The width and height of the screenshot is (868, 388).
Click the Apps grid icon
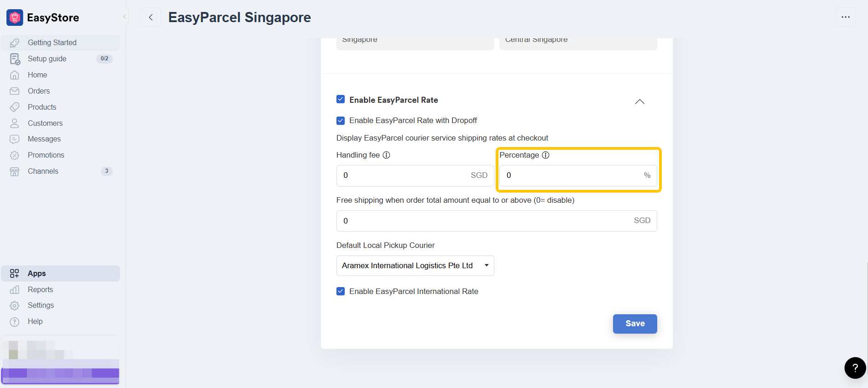click(15, 274)
